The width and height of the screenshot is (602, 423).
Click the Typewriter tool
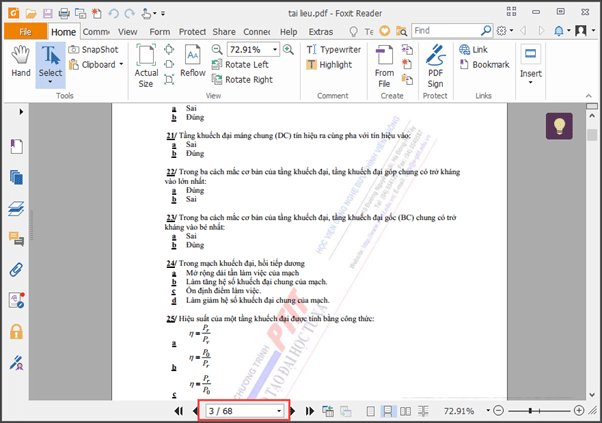click(x=334, y=49)
